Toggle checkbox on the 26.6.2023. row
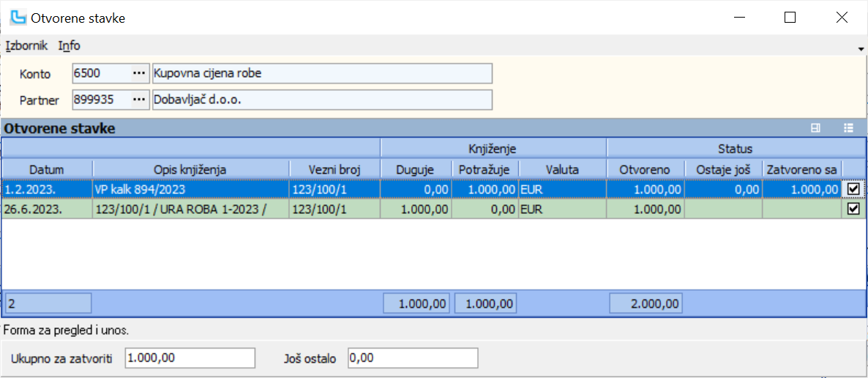 pyautogui.click(x=853, y=209)
